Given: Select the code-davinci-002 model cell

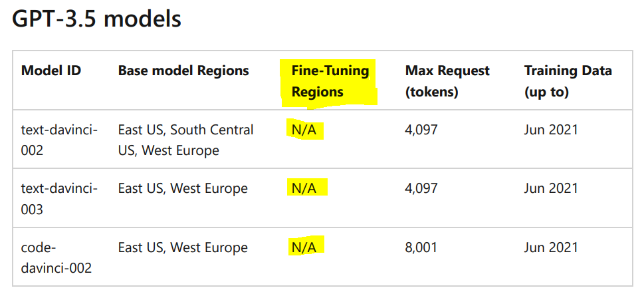Looking at the screenshot, I should [x=56, y=258].
